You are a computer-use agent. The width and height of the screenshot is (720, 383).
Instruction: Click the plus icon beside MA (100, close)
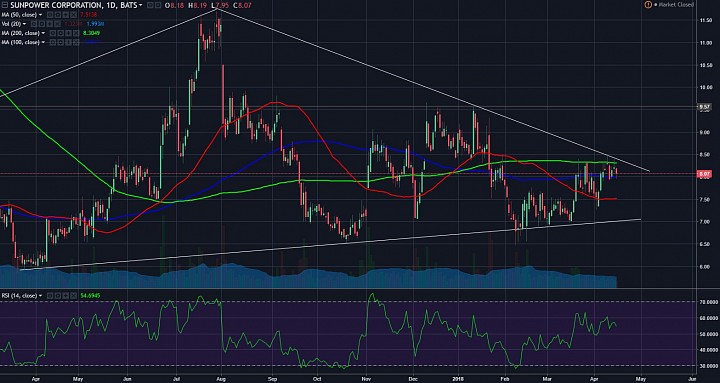[68, 42]
